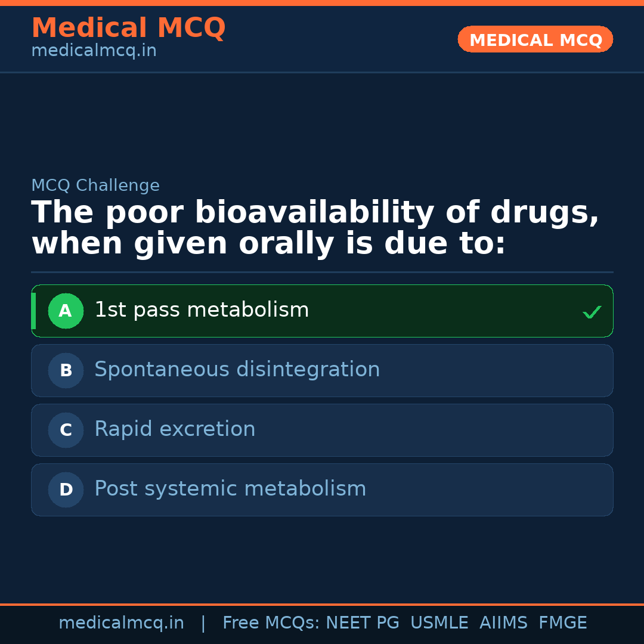Pick the 'Post systemic metabolism' answer text
This screenshot has height=644, width=644.
(230, 489)
